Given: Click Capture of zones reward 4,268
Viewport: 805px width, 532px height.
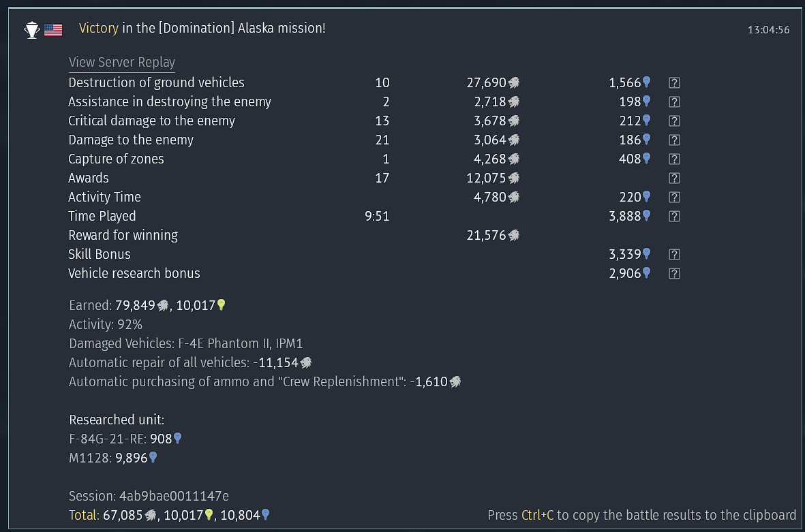Looking at the screenshot, I should pos(496,159).
